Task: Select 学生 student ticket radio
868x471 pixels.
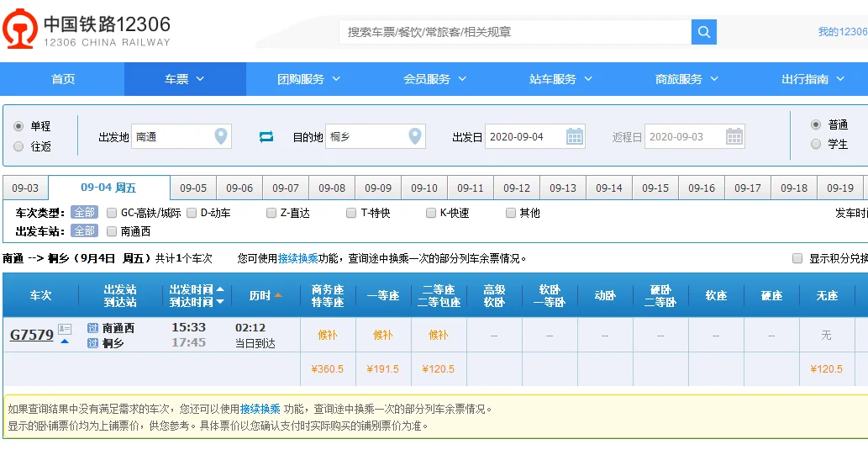Action: pos(815,144)
